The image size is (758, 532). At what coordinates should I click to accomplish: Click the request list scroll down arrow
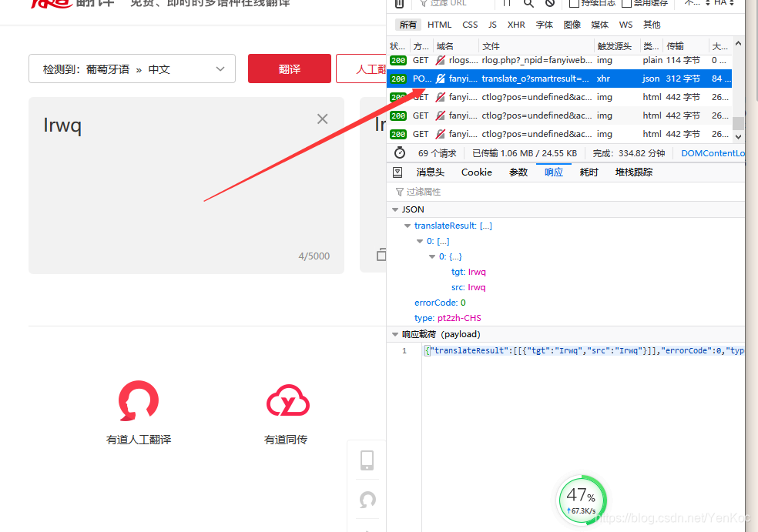(738, 137)
